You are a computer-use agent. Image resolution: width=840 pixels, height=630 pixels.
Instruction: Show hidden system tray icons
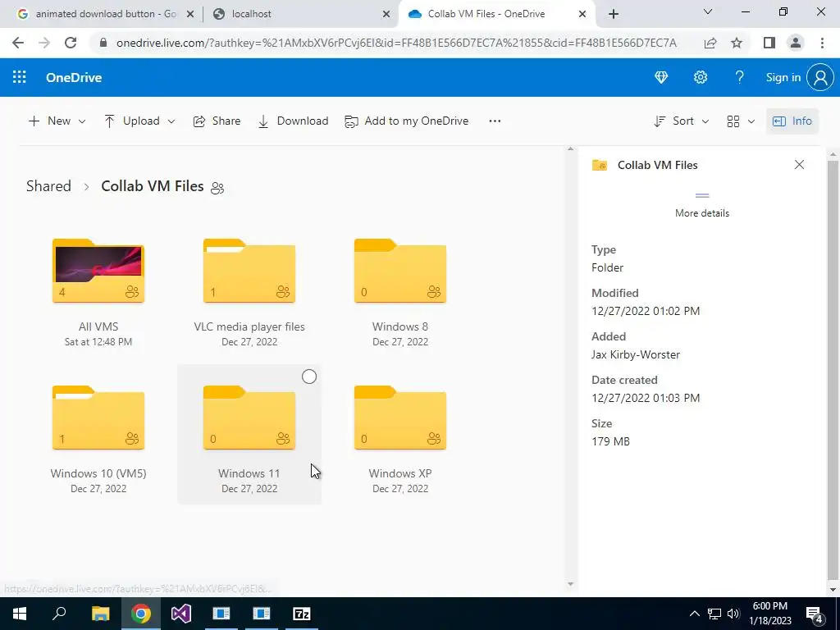[x=694, y=614]
